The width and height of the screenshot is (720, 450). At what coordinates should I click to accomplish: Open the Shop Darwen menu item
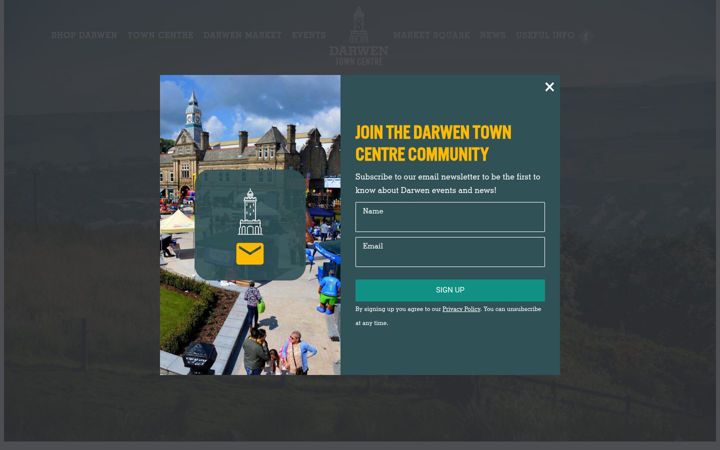coord(84,35)
